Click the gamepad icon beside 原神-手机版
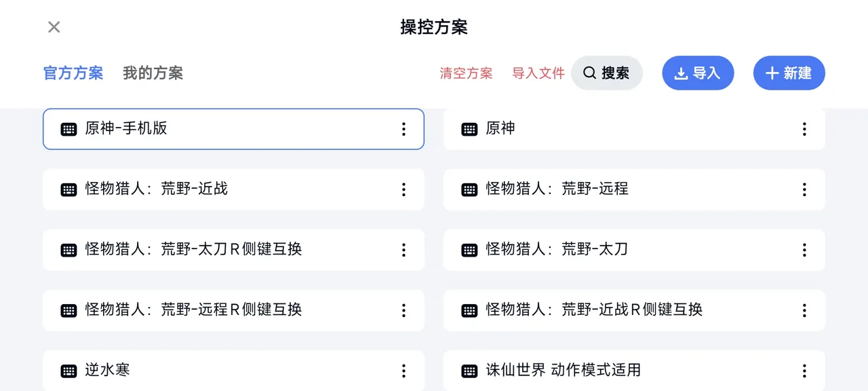 coord(68,129)
